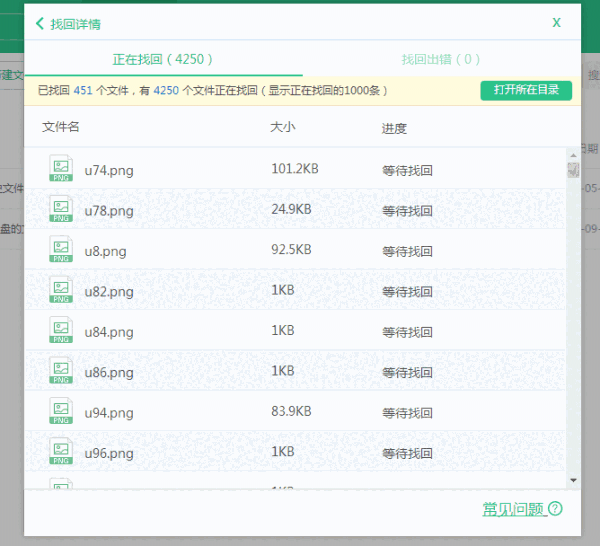Select the u8.png file icon
This screenshot has width=600, height=546.
62,250
